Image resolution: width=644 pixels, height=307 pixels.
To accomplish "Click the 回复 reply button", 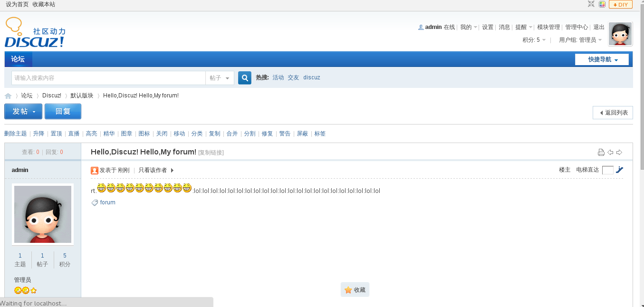I will point(63,111).
